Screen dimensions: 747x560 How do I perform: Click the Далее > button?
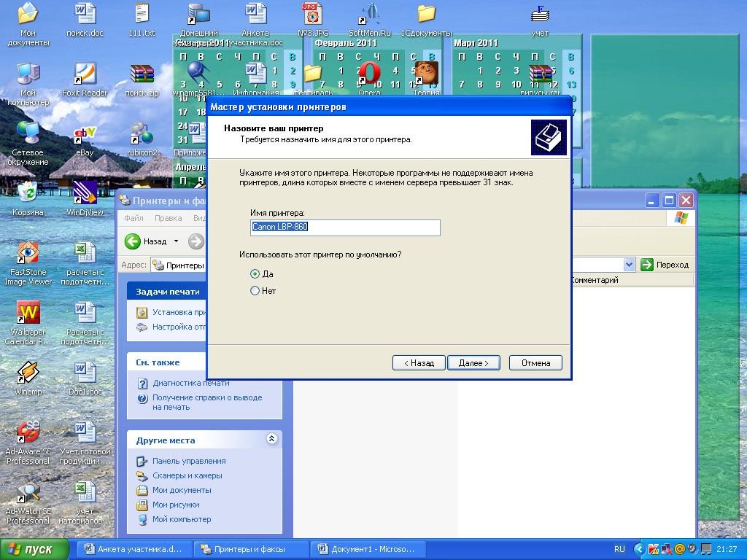(473, 362)
